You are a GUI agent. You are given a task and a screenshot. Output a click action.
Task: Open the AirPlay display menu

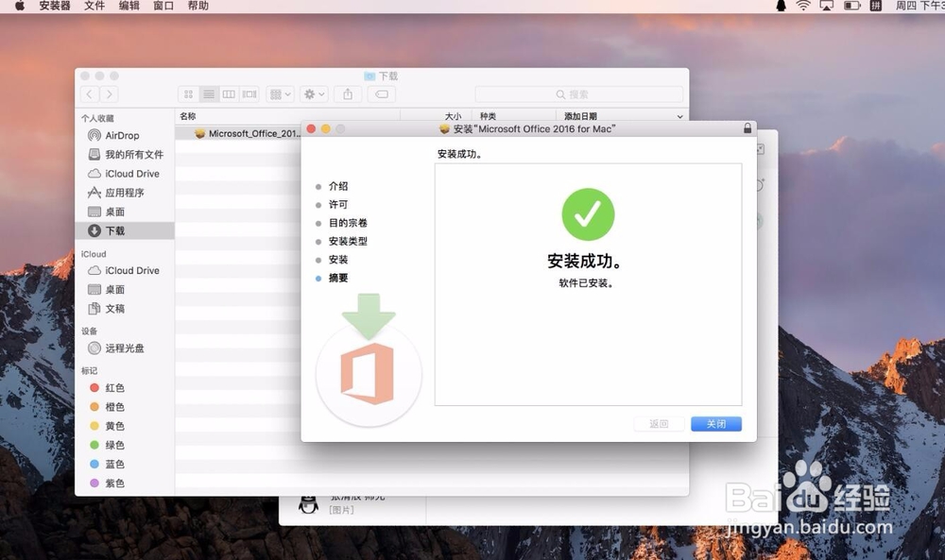tap(827, 6)
